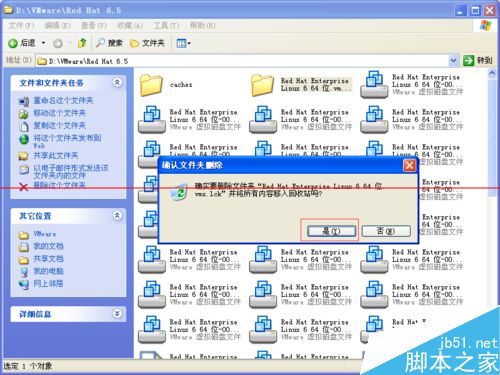This screenshot has width=500, height=375.
Task: Click the email folder contents link
Action: 71,171
